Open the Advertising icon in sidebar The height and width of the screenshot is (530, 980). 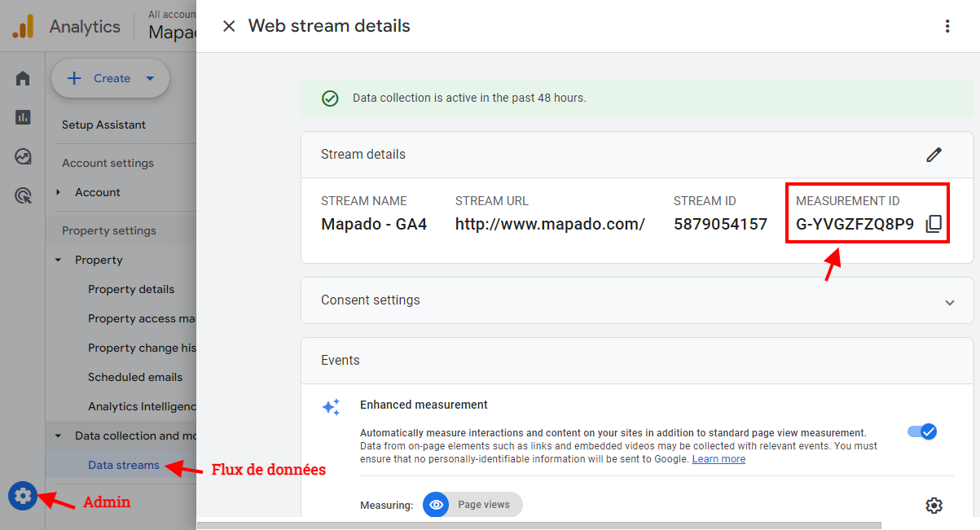click(23, 195)
